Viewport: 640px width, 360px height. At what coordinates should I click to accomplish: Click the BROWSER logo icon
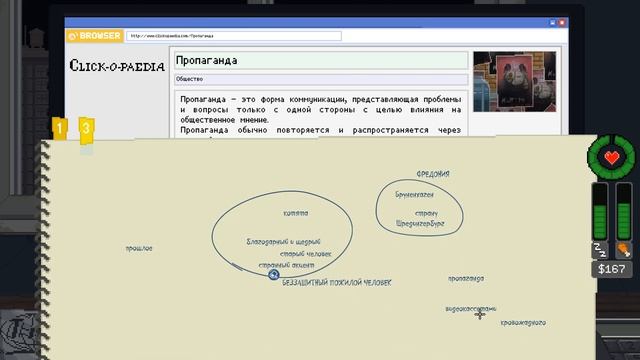point(95,36)
